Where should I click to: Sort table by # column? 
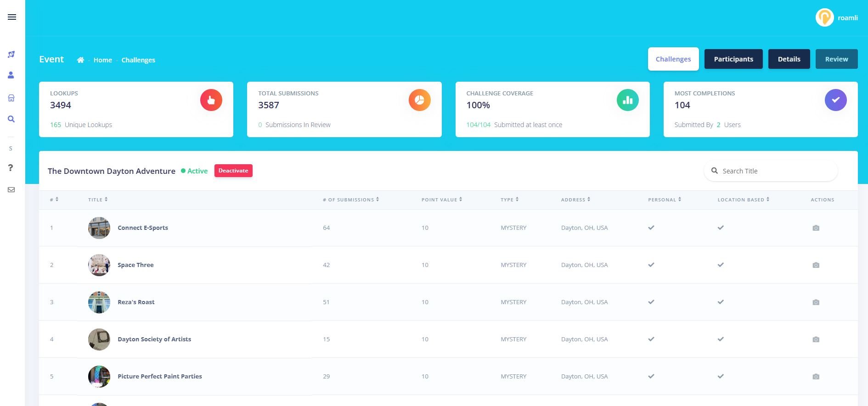(54, 200)
